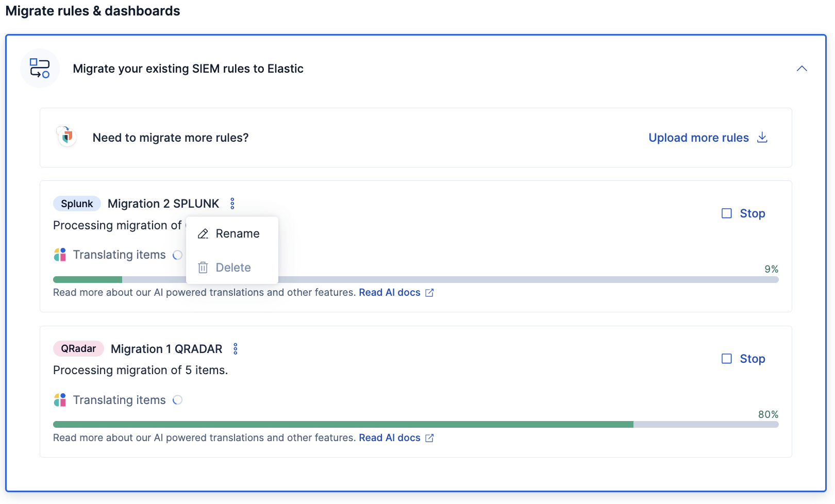The width and height of the screenshot is (835, 504).
Task: Click the QRadar vendor badge
Action: 78,349
